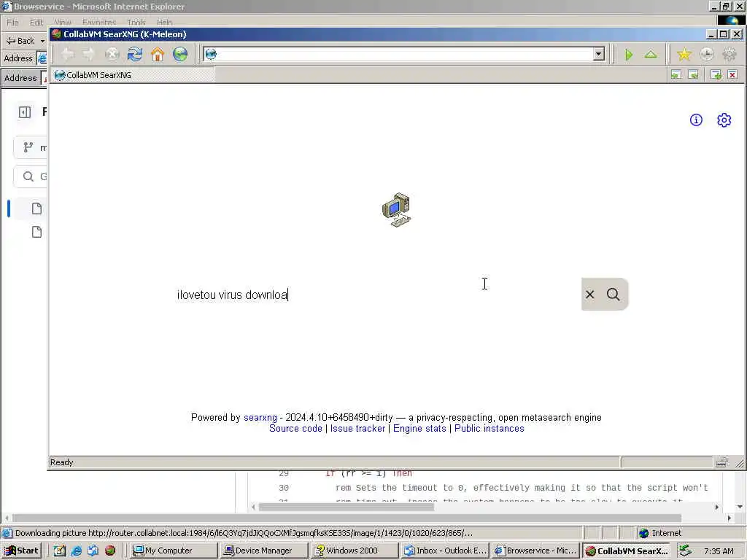Click K-Meleon quick launch icon

[110, 551]
